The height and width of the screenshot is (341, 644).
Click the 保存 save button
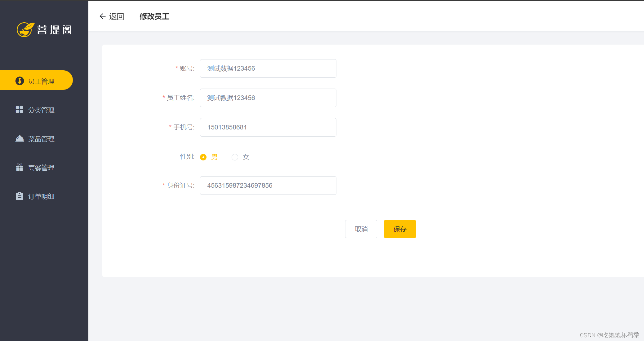pos(400,229)
